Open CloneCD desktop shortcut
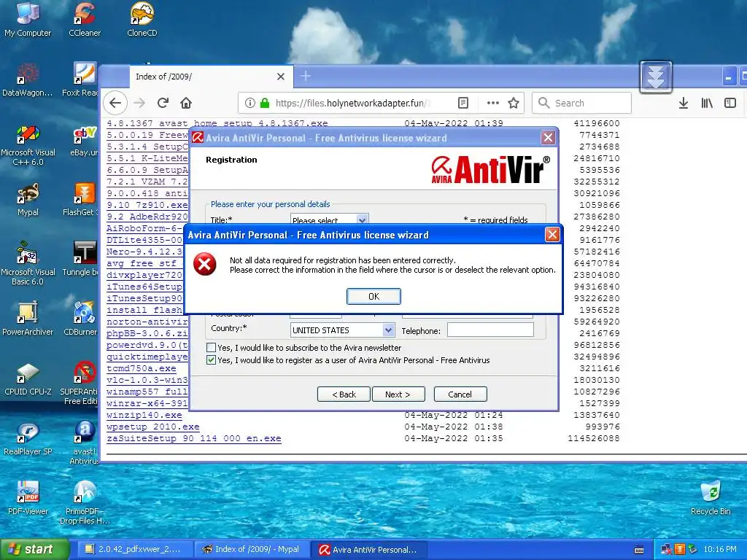This screenshot has height=560, width=747. [x=142, y=19]
